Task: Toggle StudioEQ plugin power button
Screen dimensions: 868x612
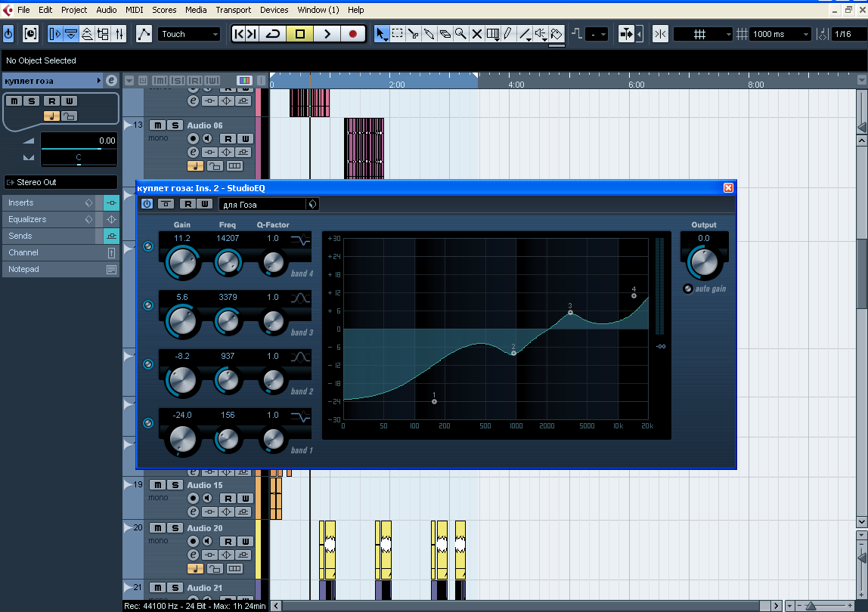Action: pos(147,204)
